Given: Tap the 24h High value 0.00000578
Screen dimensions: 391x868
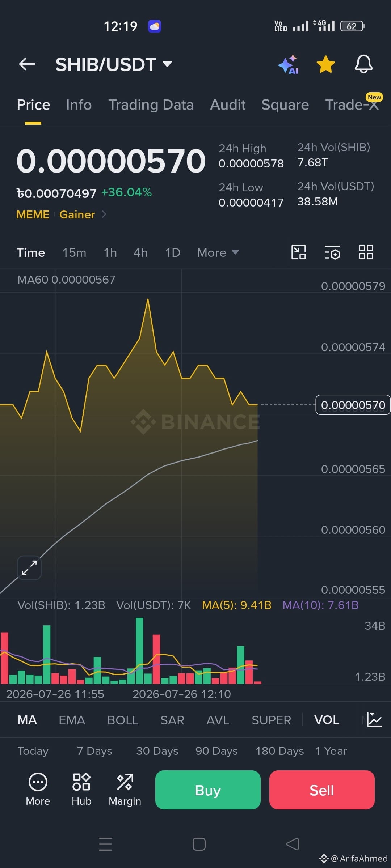Looking at the screenshot, I should (x=251, y=163).
